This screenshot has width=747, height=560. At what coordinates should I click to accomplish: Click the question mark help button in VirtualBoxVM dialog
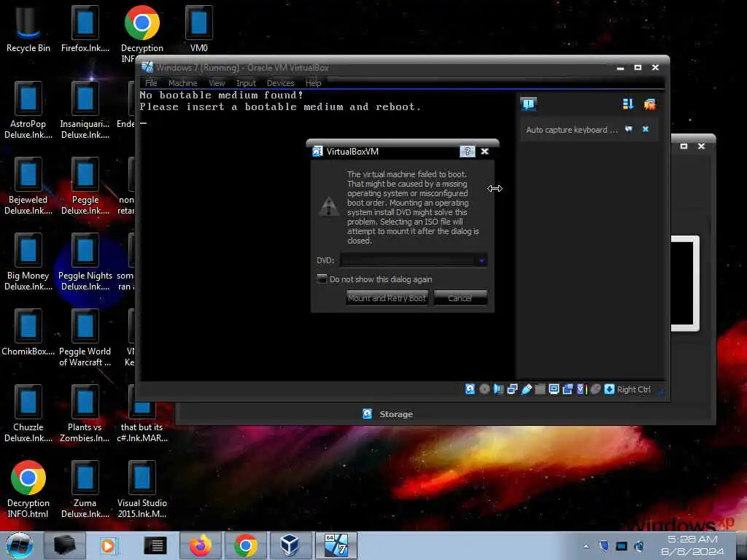[x=467, y=152]
